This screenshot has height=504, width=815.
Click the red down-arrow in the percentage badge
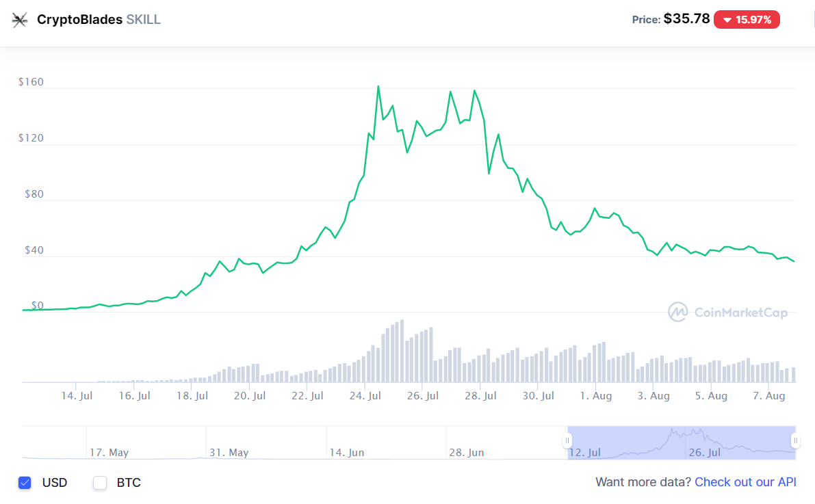pyautogui.click(x=727, y=20)
